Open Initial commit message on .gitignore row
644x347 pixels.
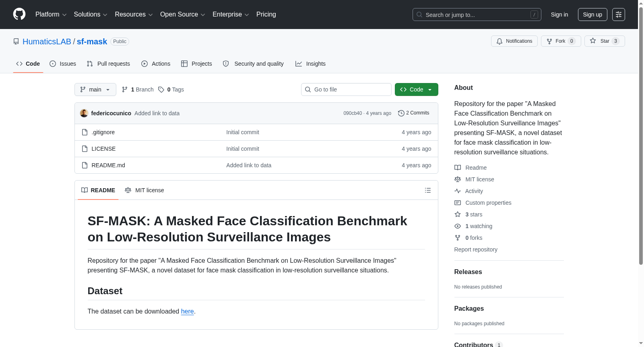point(243,132)
